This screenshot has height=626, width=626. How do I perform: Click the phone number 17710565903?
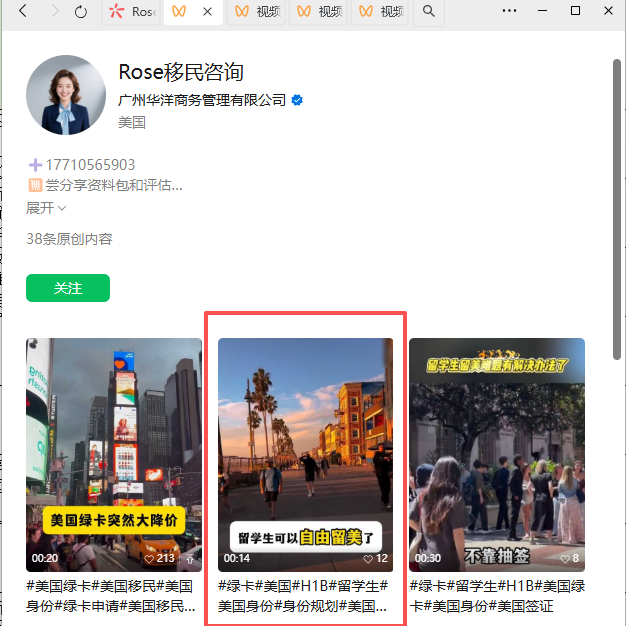pos(90,164)
